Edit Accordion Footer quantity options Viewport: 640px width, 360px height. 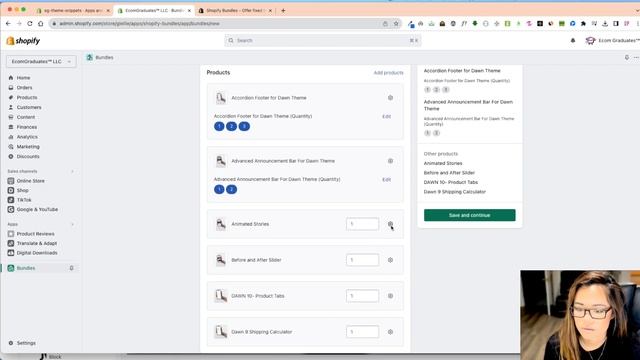tap(387, 116)
